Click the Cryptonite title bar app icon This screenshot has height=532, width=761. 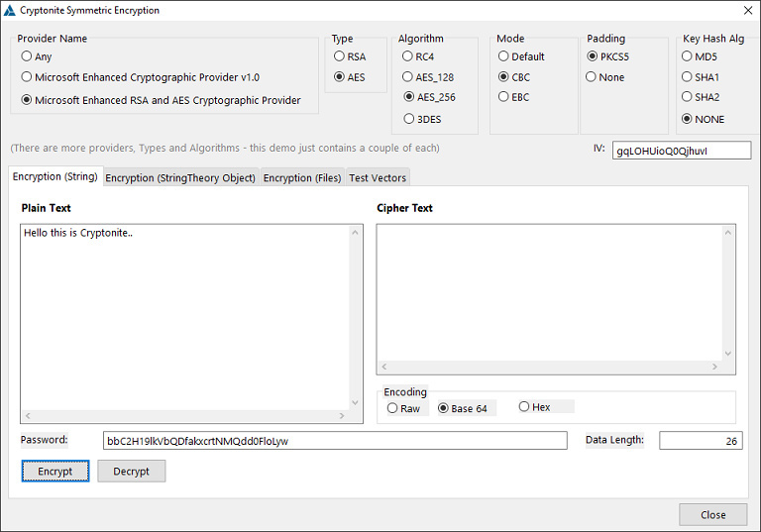click(x=10, y=10)
